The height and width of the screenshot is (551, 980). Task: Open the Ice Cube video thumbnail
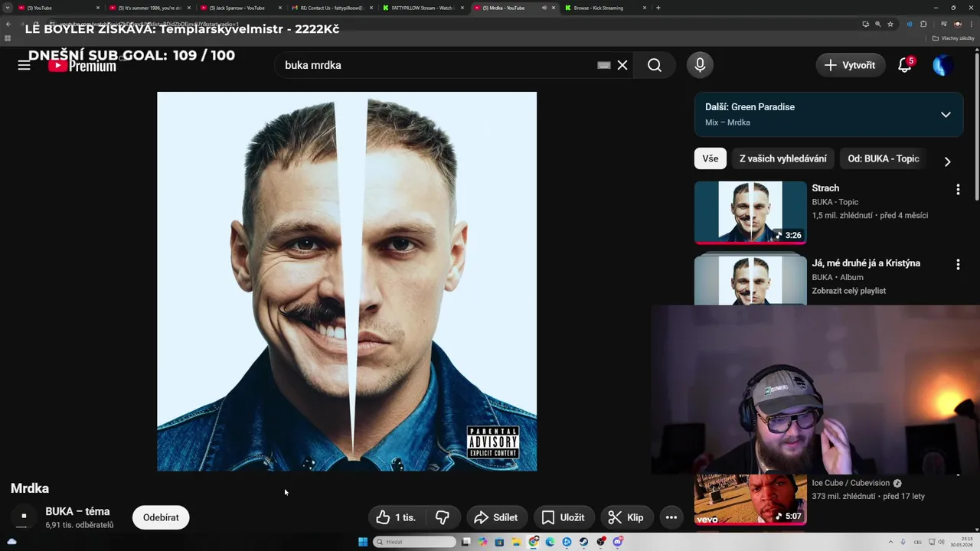750,500
